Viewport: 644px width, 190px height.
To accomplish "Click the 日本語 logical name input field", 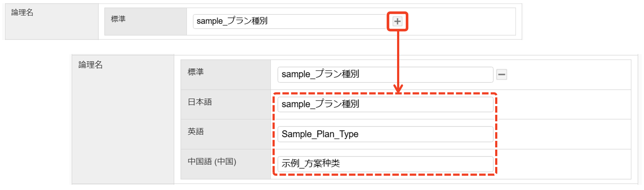I will 385,105.
